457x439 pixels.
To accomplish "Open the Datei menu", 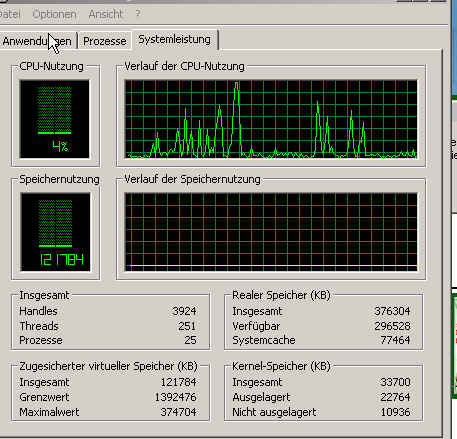I will point(9,14).
